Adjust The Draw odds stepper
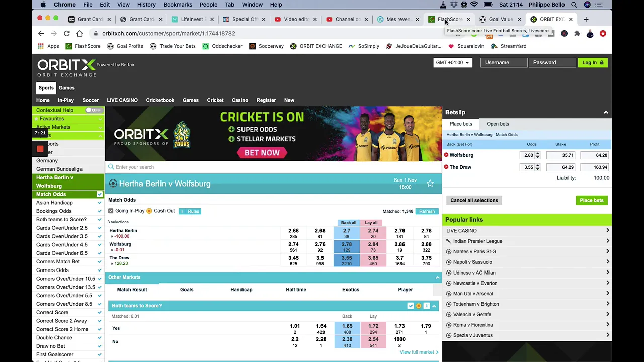The image size is (644, 362). pos(537,167)
